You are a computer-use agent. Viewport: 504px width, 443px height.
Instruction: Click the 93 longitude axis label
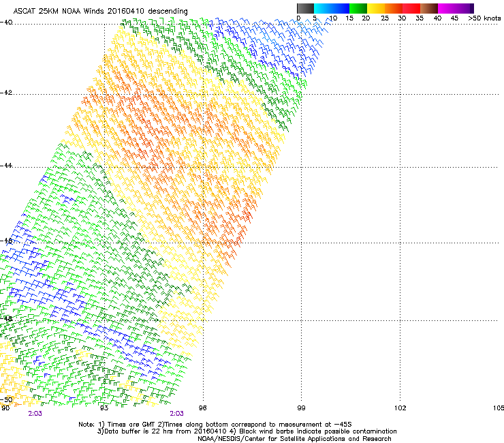(104, 408)
